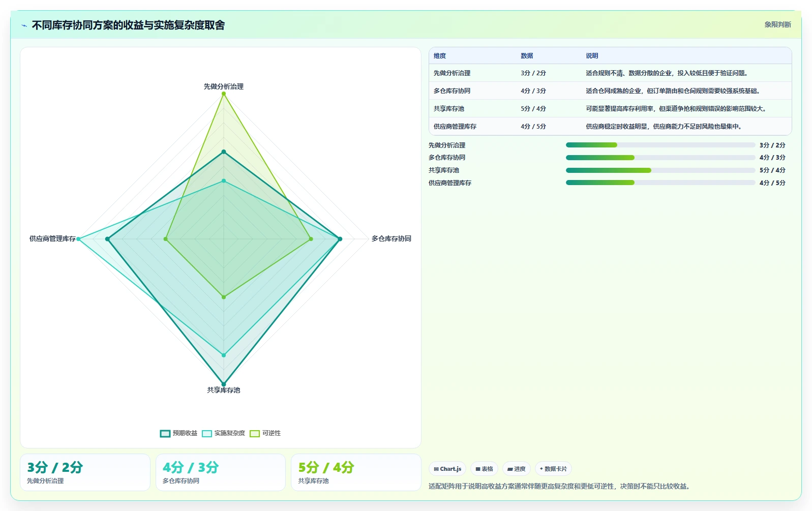Open the 3分 / 2分 先做分析治理 card
812x511 pixels.
pos(85,472)
